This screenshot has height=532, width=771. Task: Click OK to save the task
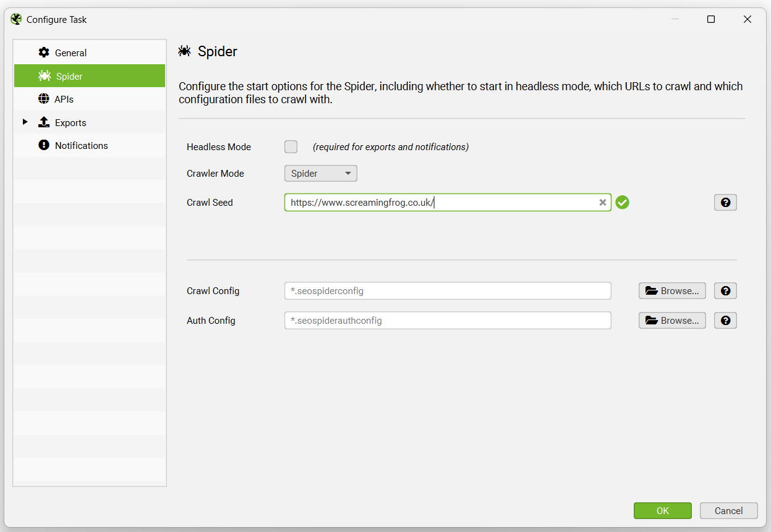[662, 510]
